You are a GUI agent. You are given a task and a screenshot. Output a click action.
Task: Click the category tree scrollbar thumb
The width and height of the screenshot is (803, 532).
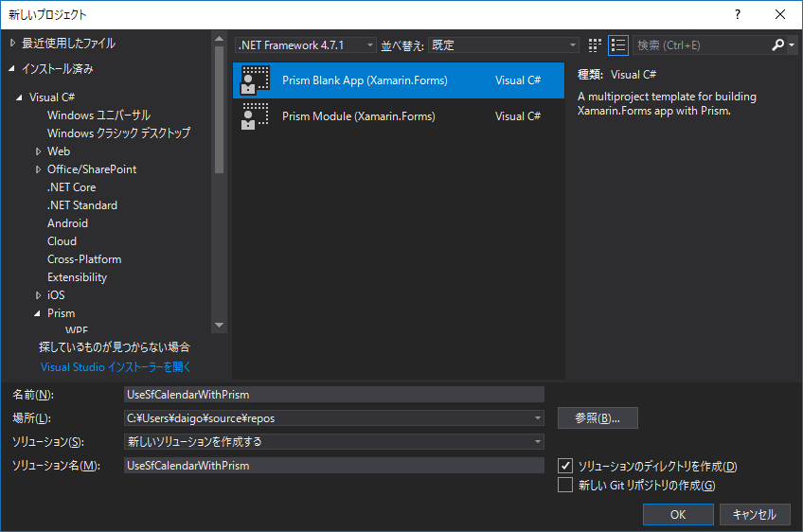219,110
